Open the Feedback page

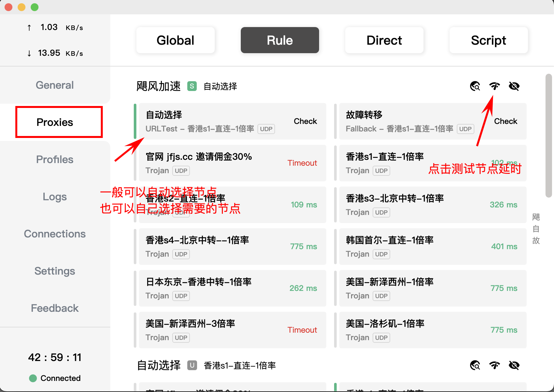pyautogui.click(x=55, y=308)
